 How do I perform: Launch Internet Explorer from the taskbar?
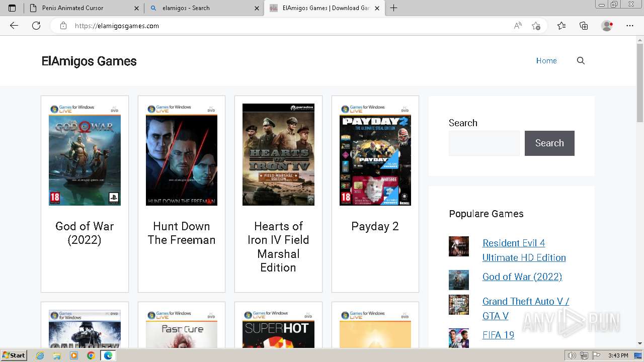coord(40,355)
